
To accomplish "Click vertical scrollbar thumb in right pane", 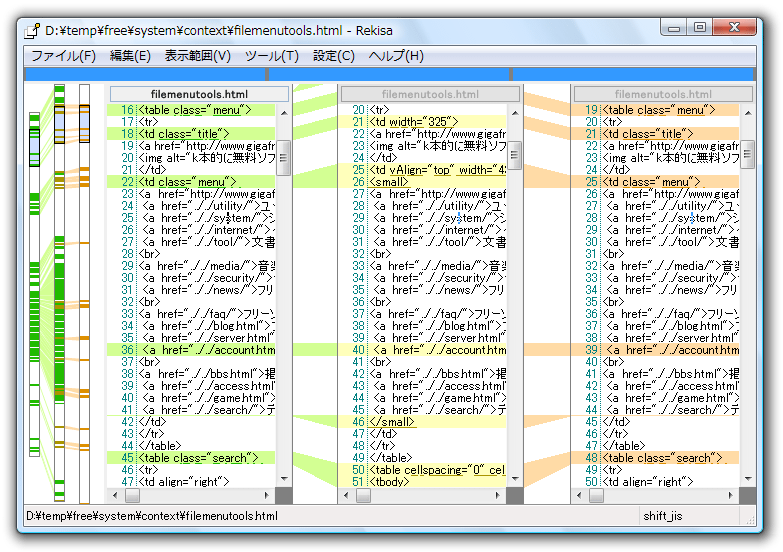I will tap(748, 155).
